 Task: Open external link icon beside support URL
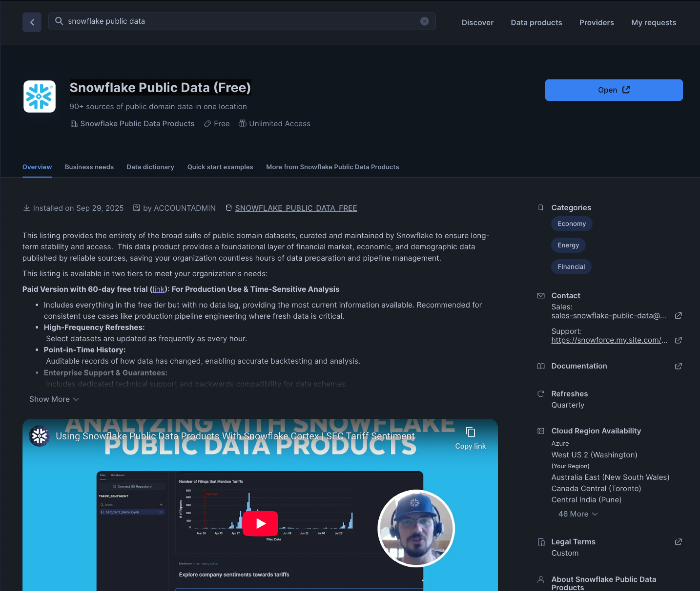point(678,340)
